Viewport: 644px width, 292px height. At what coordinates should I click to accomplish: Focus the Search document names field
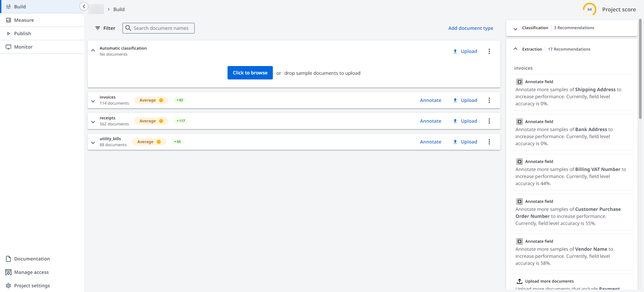pos(161,28)
